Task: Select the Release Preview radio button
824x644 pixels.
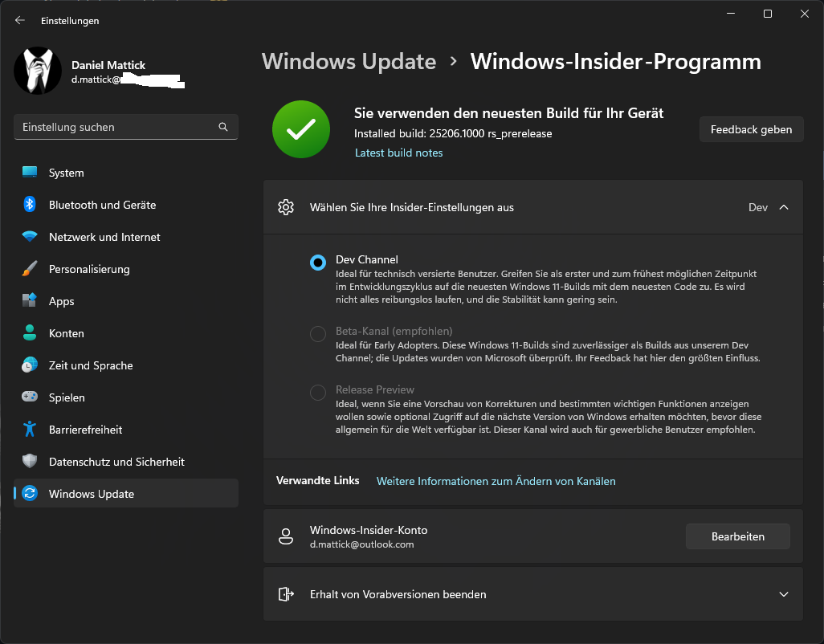Action: (318, 393)
